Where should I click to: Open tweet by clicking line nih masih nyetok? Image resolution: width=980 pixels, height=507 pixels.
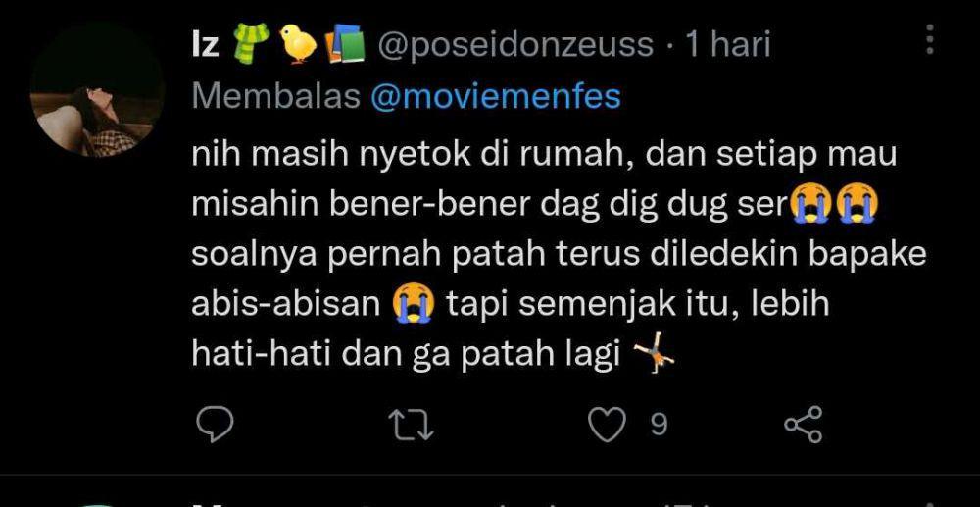[544, 156]
